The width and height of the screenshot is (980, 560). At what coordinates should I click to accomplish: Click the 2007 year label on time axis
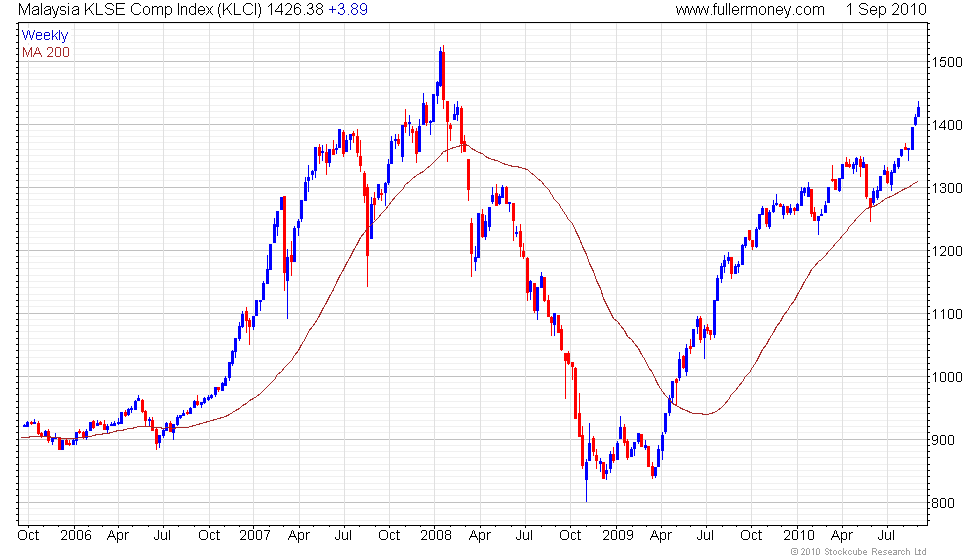pyautogui.click(x=255, y=536)
